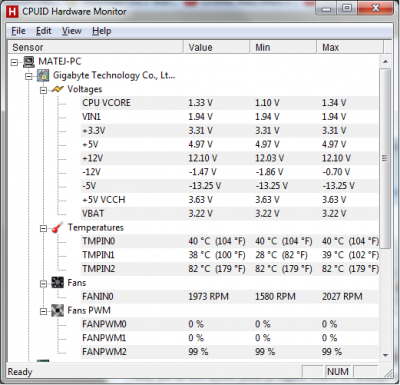The image size is (400, 385).
Task: Click the 12.03 V min value
Action: [x=270, y=158]
